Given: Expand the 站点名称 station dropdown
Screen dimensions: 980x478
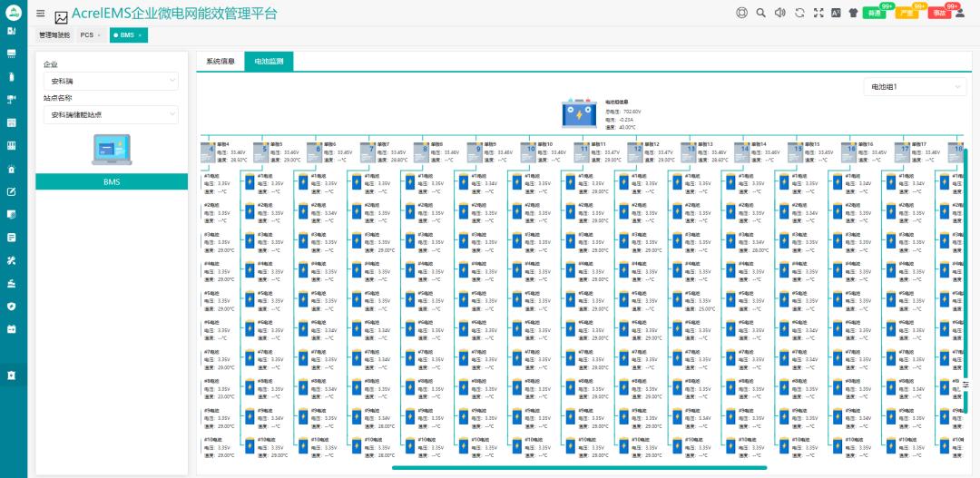Looking at the screenshot, I should tap(111, 115).
